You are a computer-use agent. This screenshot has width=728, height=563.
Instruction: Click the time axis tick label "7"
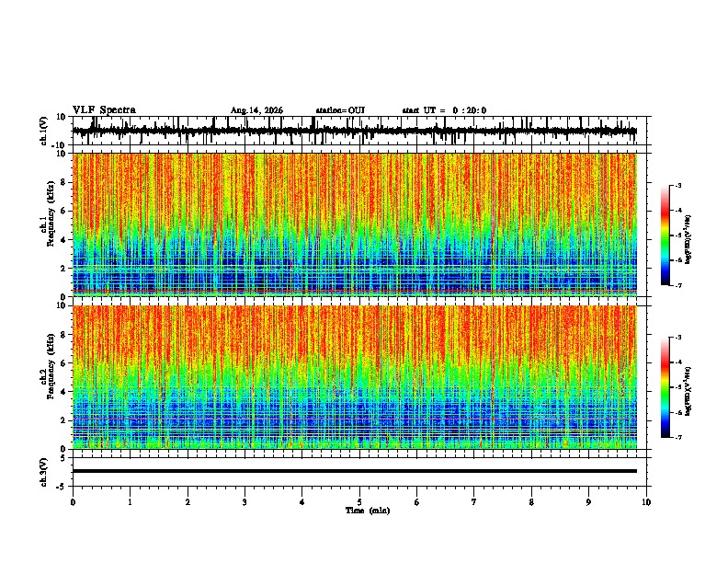pos(474,502)
